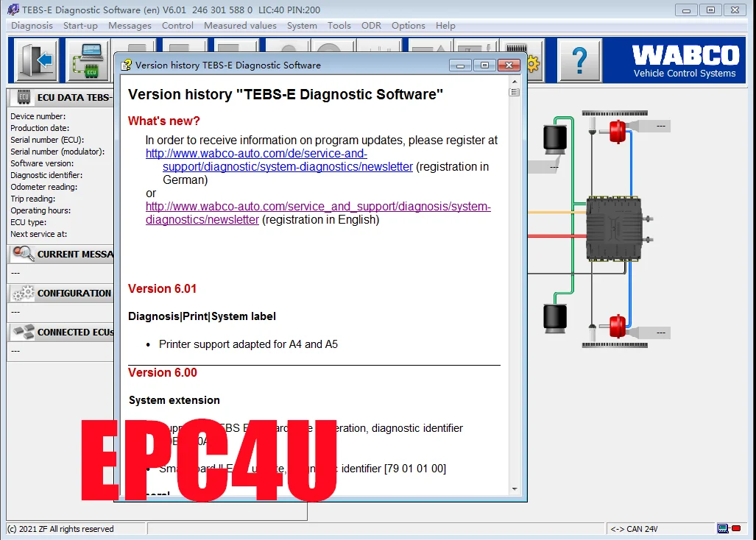Click the "What's new?" heading
Image resolution: width=756 pixels, height=540 pixels.
pos(164,121)
